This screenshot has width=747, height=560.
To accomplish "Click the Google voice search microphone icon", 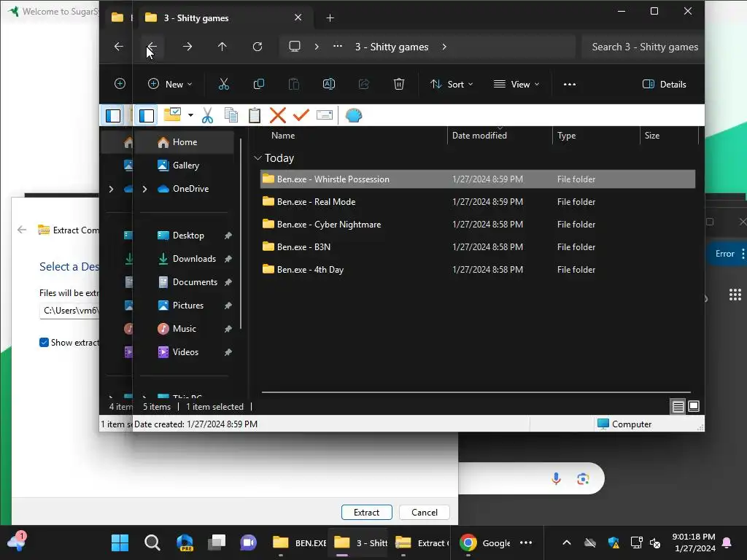I will click(x=556, y=478).
